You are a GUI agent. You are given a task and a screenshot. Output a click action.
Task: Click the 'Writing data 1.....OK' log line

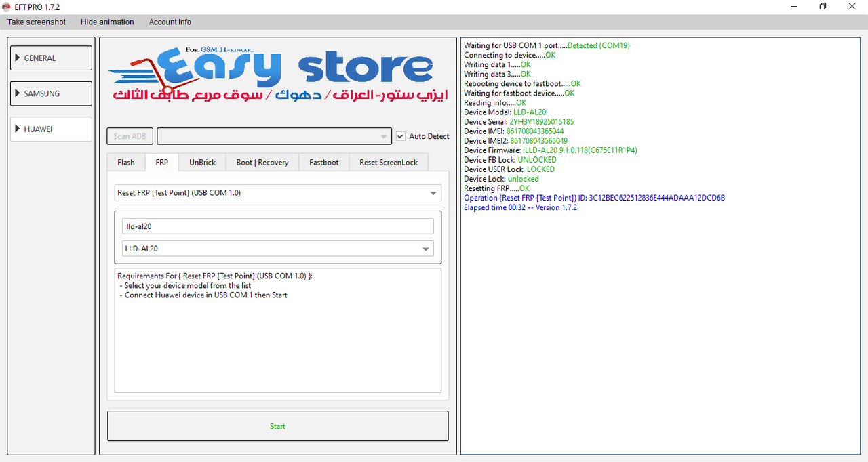point(497,65)
